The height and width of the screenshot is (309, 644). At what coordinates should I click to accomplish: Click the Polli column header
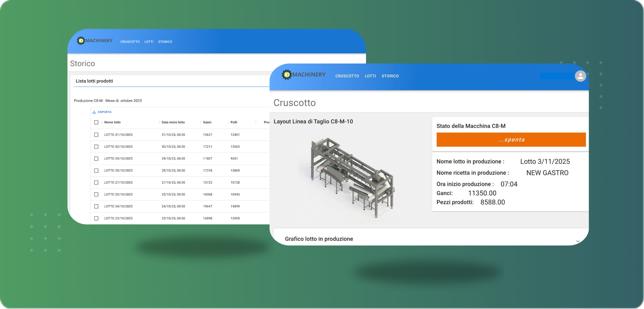(234, 122)
